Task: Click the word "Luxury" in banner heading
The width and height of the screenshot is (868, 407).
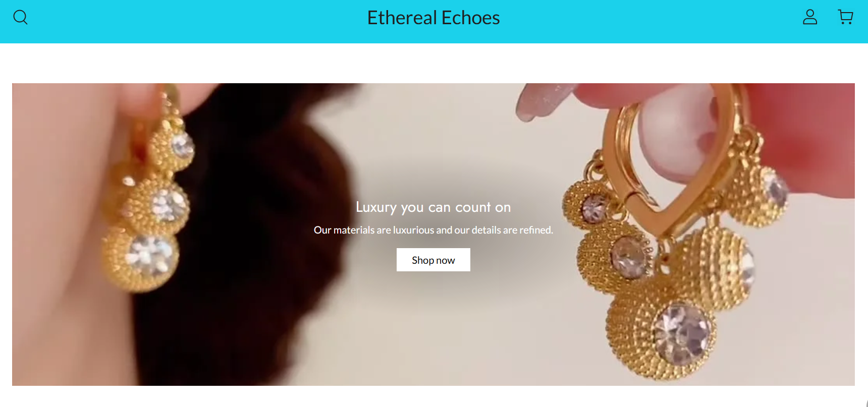Action: (376, 207)
